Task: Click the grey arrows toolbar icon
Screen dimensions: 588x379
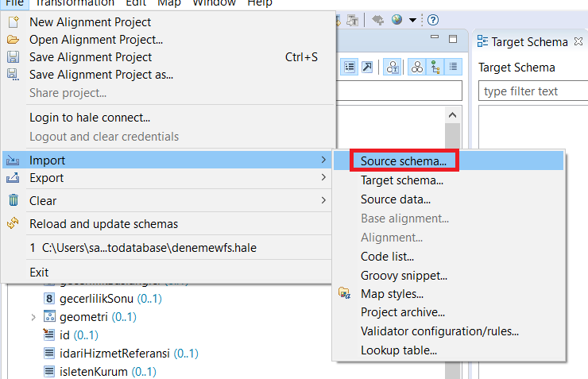Action: click(x=377, y=20)
